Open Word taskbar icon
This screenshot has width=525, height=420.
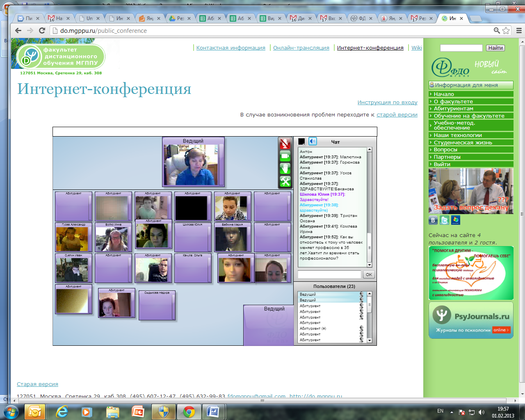214,411
